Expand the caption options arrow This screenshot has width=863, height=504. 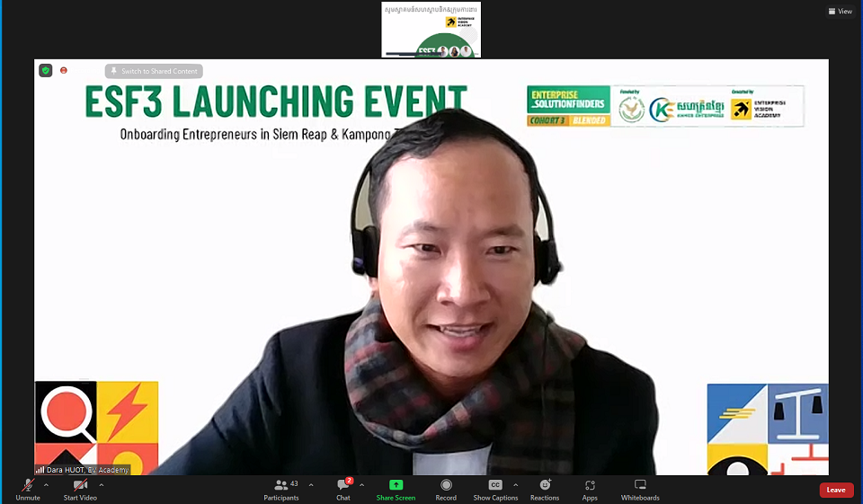515,485
